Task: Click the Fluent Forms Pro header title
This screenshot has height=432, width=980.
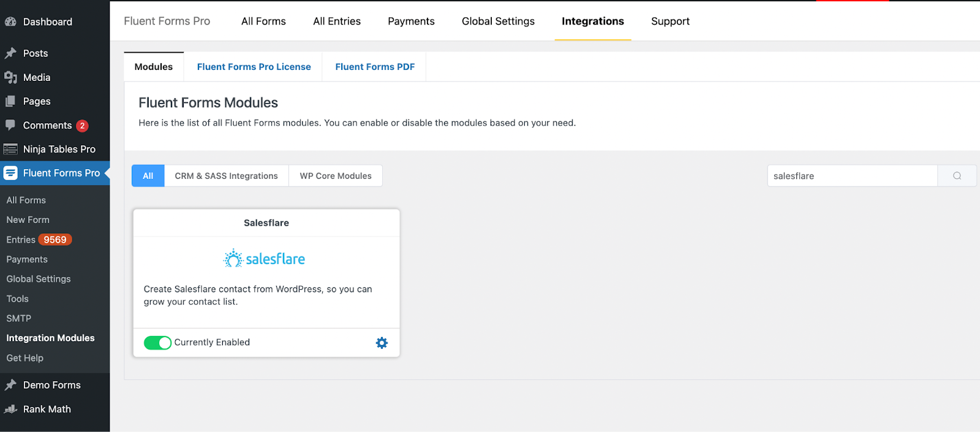Action: coord(167,21)
